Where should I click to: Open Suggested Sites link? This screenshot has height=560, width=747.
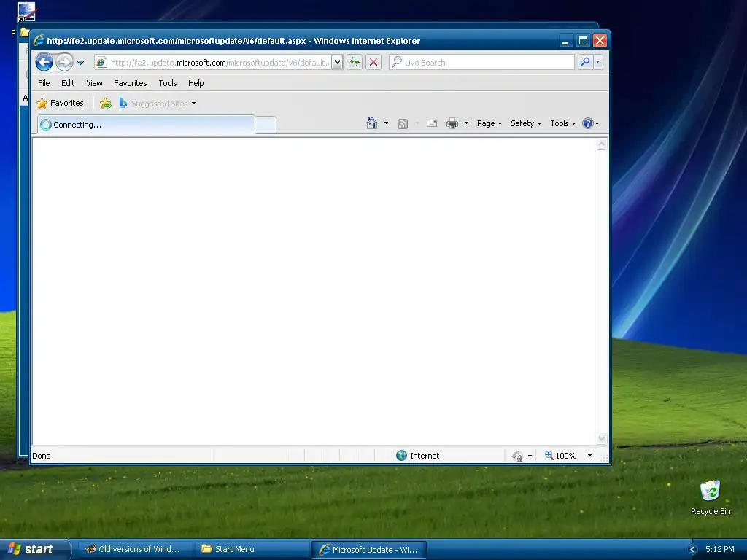(x=158, y=104)
